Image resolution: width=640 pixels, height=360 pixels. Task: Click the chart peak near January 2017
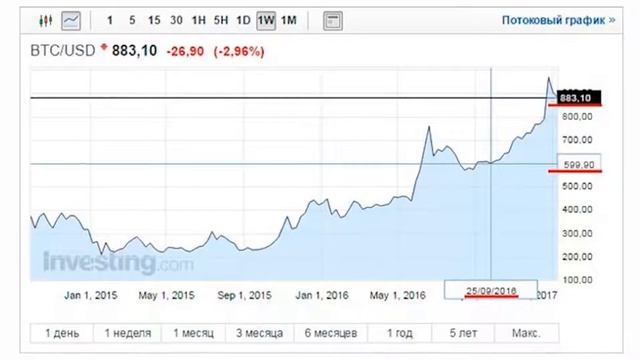point(549,78)
